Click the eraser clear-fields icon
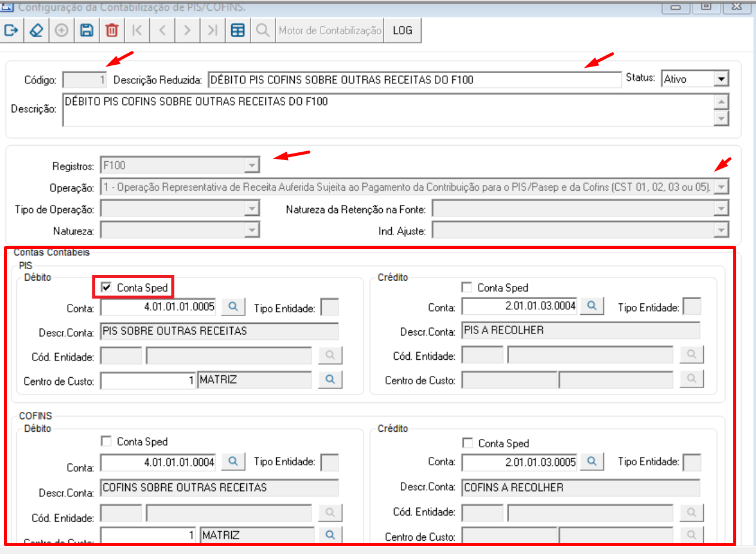The image size is (756, 554). (36, 31)
